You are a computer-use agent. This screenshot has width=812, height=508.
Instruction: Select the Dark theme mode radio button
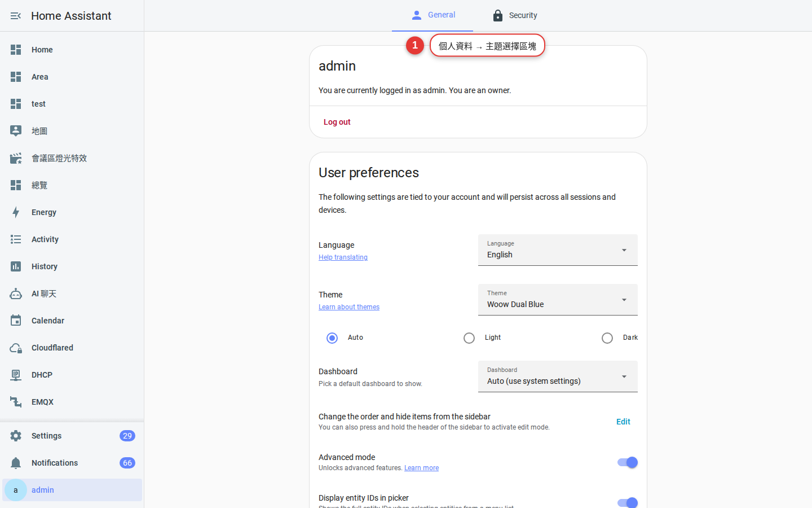[x=607, y=338]
